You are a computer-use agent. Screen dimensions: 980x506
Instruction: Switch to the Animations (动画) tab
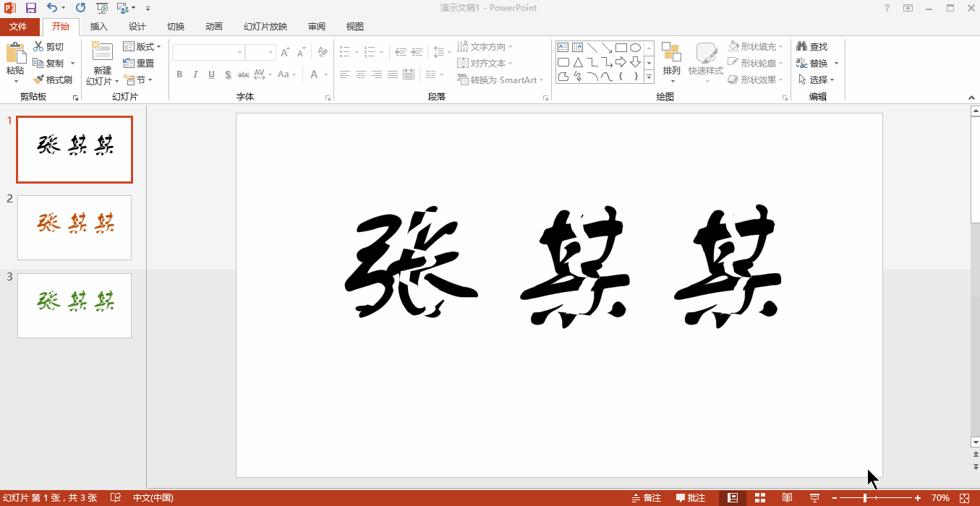click(213, 27)
